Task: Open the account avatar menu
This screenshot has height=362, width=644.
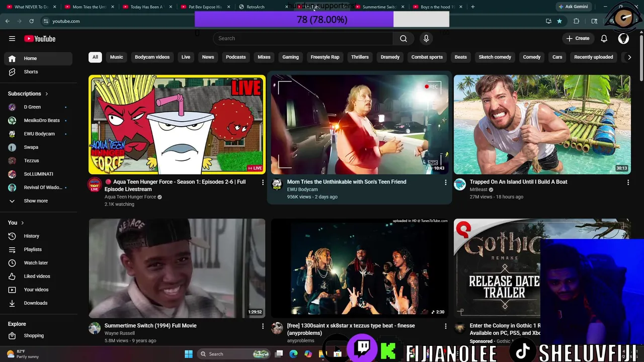Action: coord(623,39)
